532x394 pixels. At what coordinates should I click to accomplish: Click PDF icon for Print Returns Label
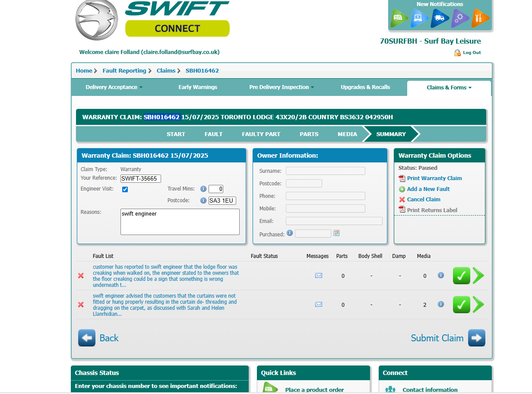pos(402,210)
